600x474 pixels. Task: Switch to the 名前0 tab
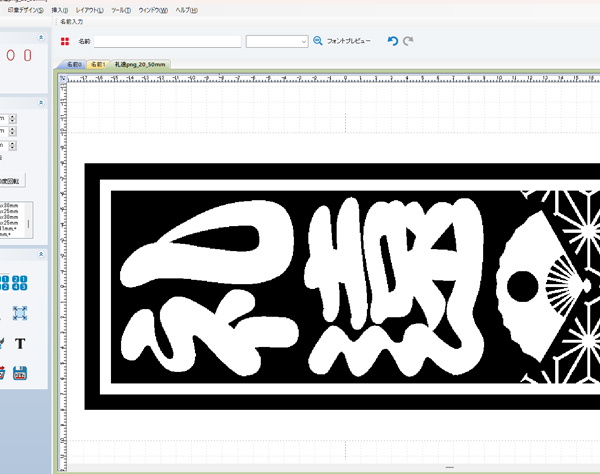[73, 64]
